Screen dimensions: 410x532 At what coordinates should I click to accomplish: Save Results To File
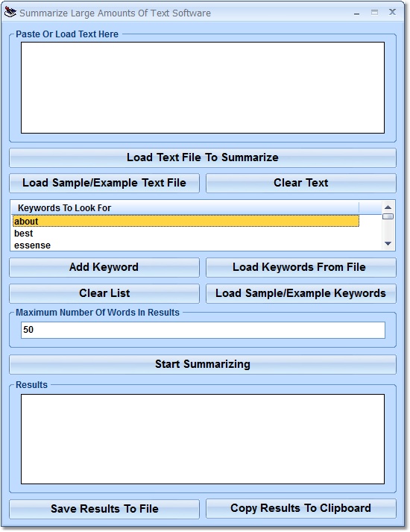[104, 509]
